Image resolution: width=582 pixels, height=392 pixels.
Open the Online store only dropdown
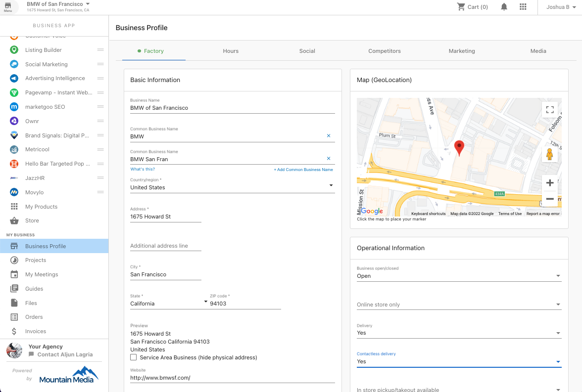pos(459,305)
